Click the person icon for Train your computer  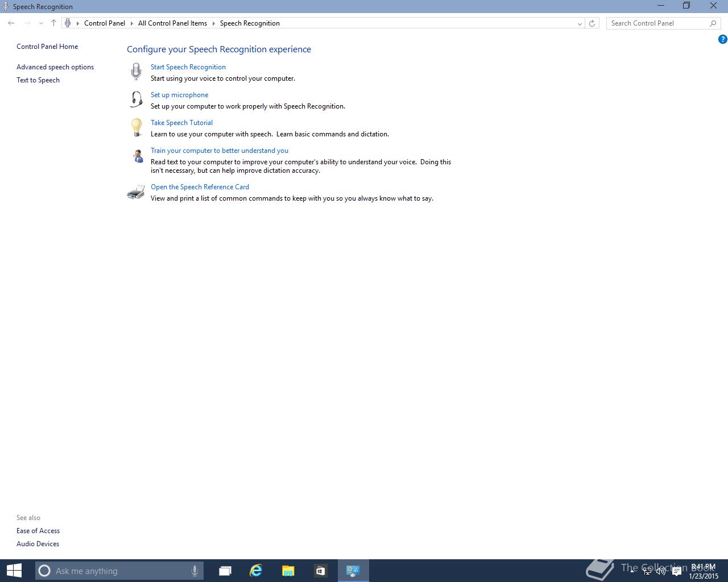click(138, 156)
